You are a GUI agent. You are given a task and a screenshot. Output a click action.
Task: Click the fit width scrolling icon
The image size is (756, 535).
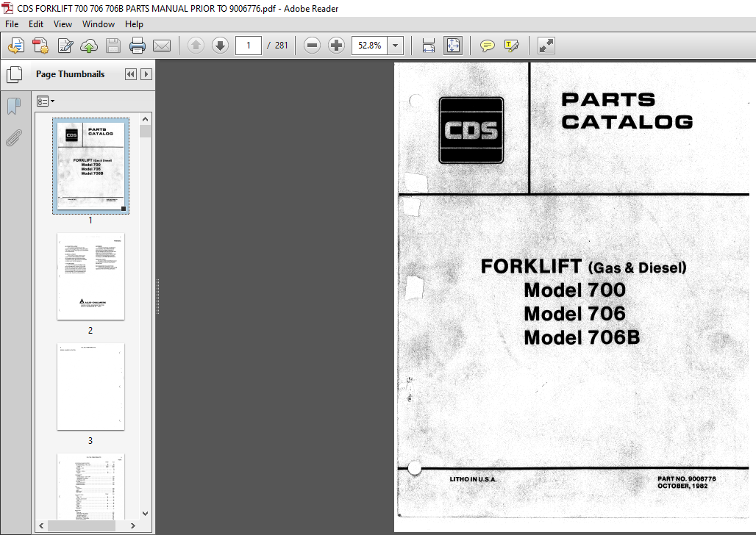coord(428,46)
